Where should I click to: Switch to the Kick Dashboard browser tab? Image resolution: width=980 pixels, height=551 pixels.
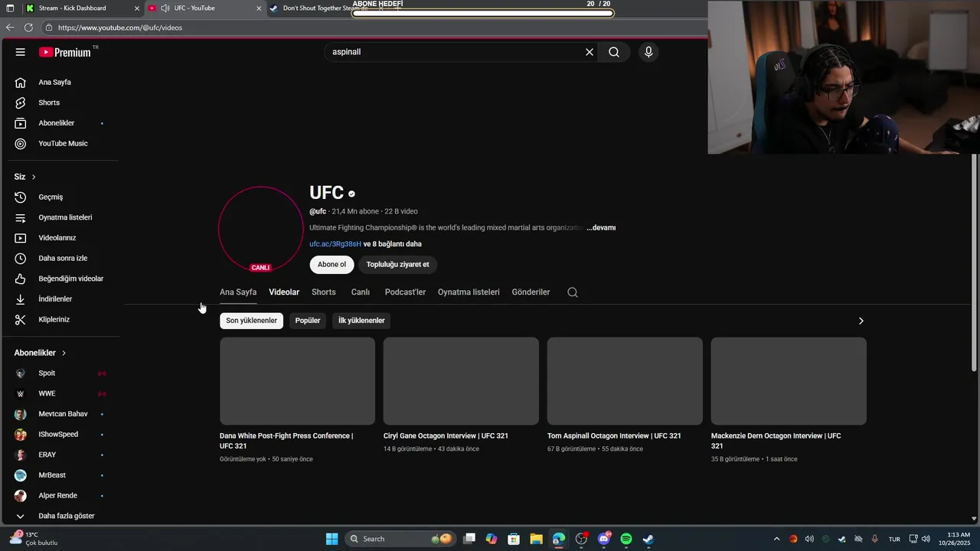83,8
